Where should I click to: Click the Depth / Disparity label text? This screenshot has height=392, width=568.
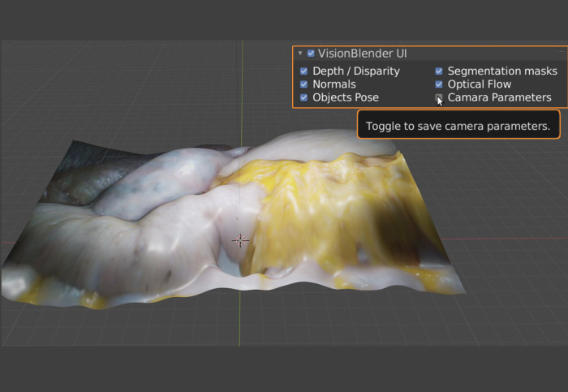pyautogui.click(x=355, y=71)
